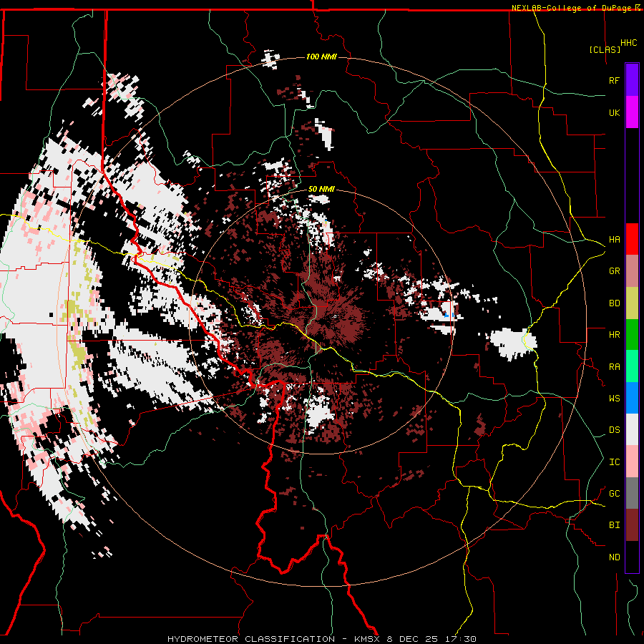The height and width of the screenshot is (644, 644).
Task: Click the 'ND' legend label
Action: click(x=614, y=557)
